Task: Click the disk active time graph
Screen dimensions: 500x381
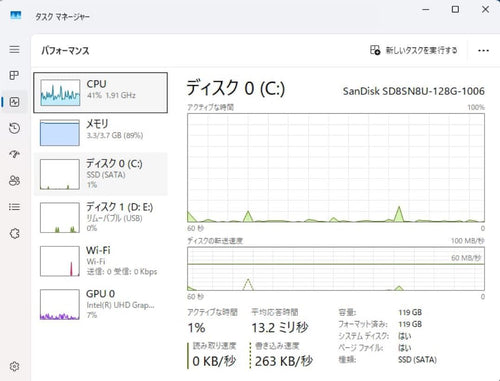Action: 336,168
